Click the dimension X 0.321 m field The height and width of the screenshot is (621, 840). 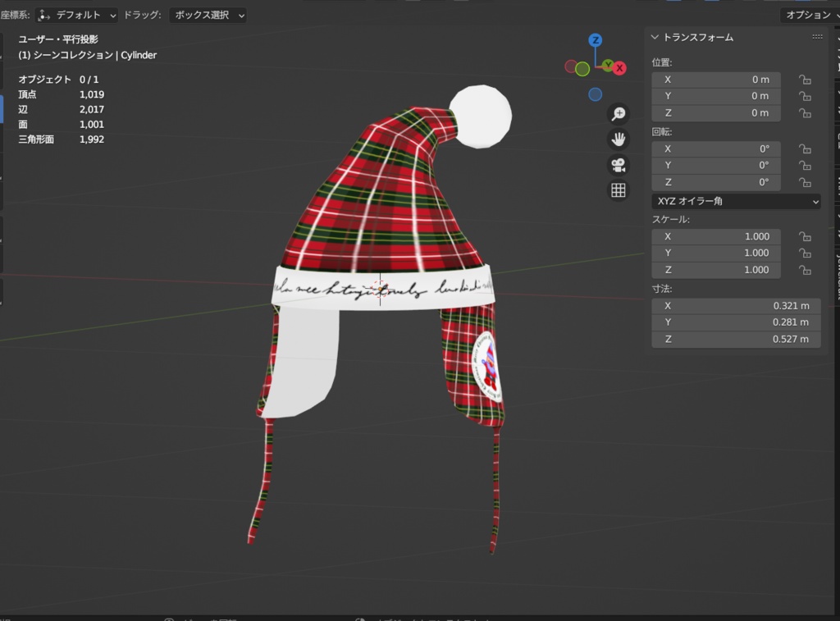[x=736, y=306]
